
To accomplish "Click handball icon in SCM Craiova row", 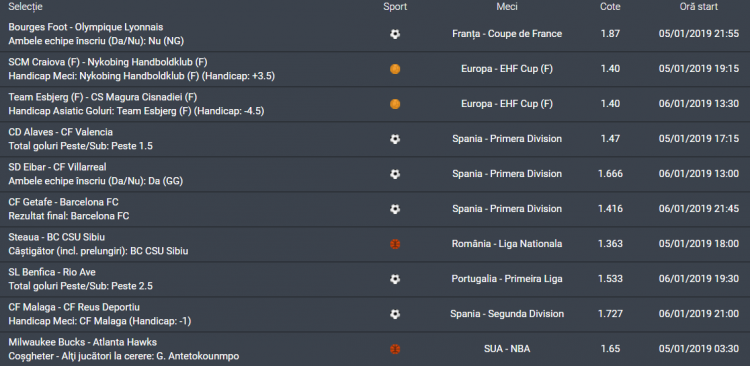I will [x=395, y=69].
